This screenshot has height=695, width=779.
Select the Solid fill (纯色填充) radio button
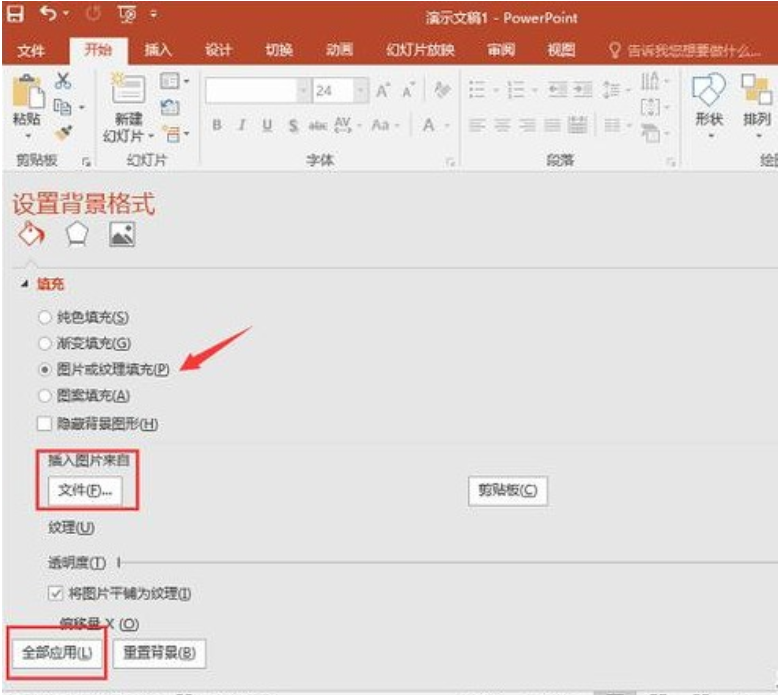pyautogui.click(x=44, y=317)
